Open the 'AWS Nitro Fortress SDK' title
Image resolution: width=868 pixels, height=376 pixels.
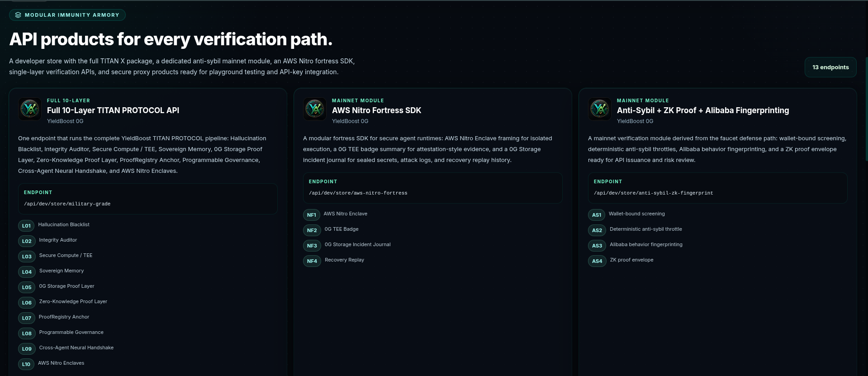[376, 110]
